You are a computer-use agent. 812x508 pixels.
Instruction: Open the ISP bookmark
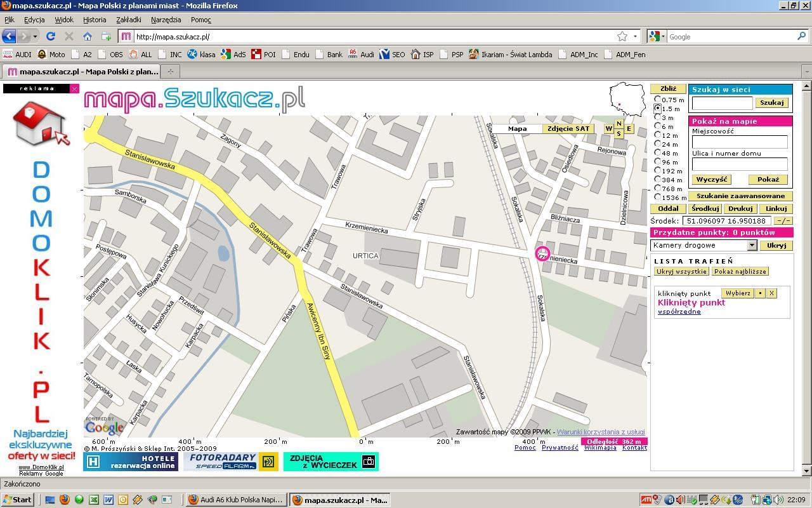(422, 55)
